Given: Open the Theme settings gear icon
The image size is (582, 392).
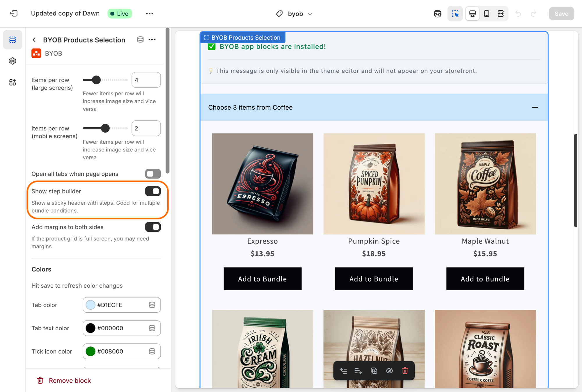Looking at the screenshot, I should tap(13, 61).
